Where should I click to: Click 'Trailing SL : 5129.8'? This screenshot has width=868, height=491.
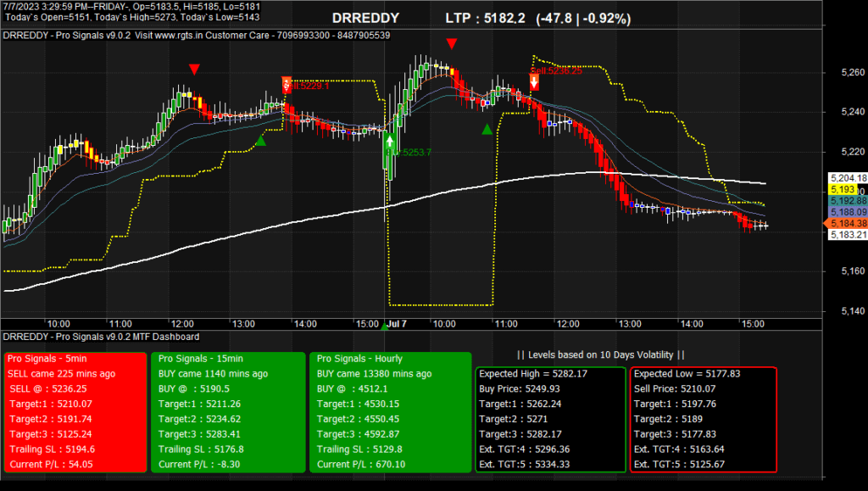359,449
